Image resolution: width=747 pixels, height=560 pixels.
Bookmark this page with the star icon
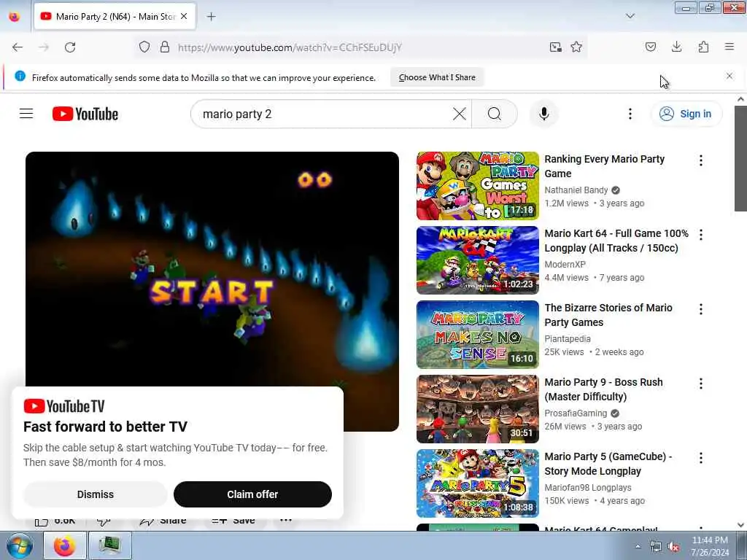(x=576, y=47)
